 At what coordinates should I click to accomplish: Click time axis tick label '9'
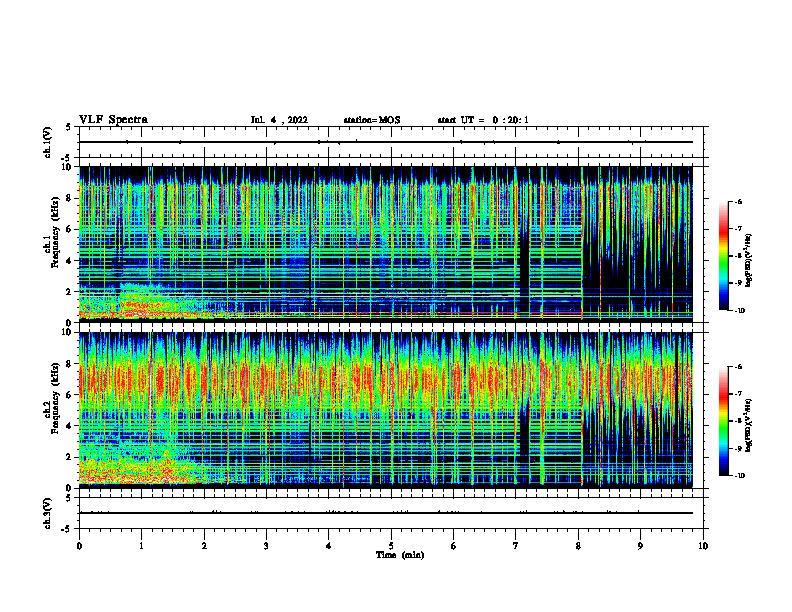(x=640, y=546)
